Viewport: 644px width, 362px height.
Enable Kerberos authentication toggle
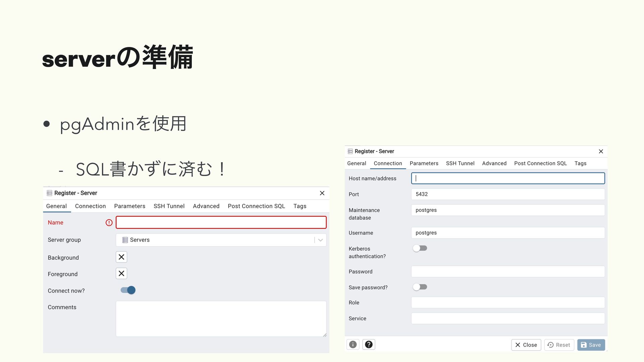click(x=420, y=248)
